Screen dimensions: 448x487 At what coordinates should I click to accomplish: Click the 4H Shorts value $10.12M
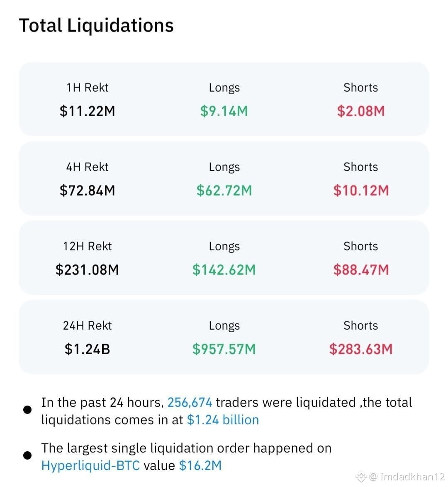pyautogui.click(x=361, y=191)
